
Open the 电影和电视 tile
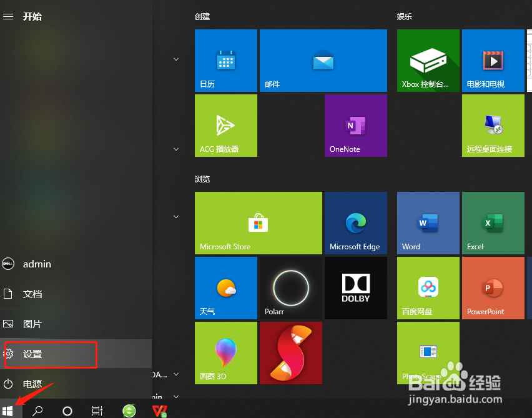click(493, 61)
